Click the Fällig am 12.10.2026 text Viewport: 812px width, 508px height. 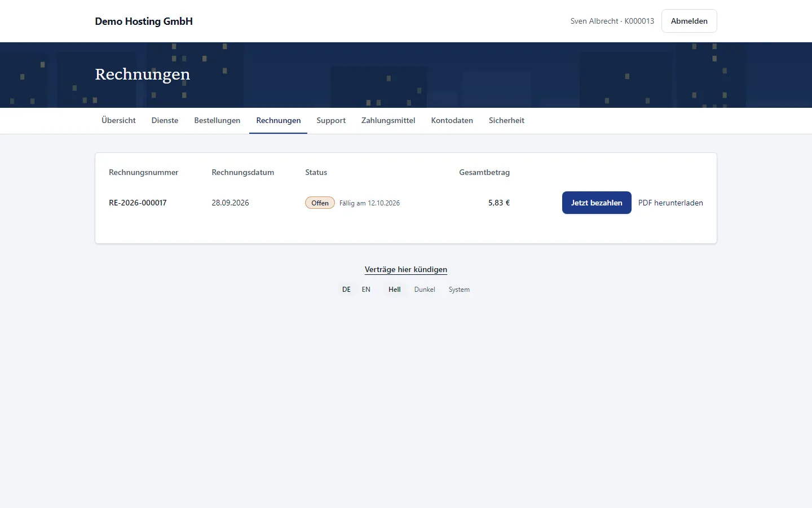click(369, 203)
